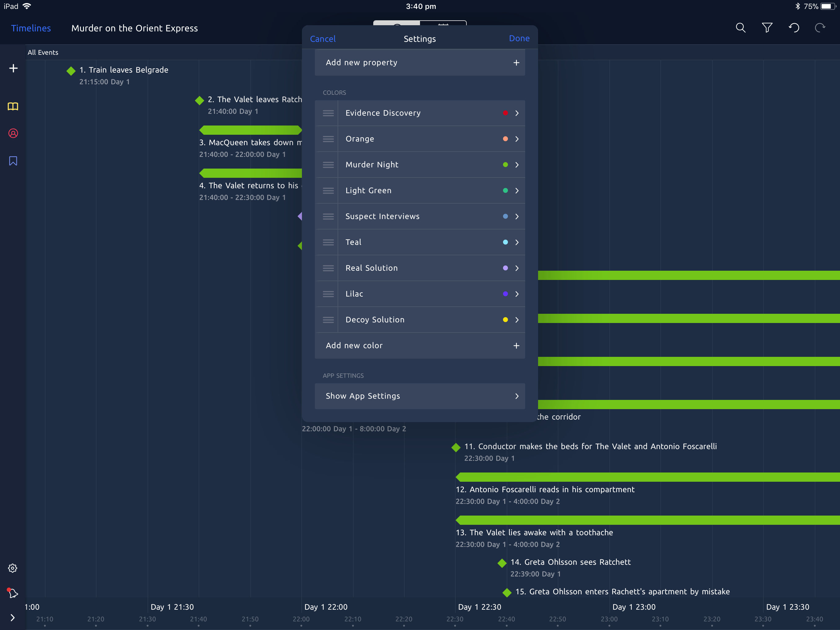840x630 pixels.
Task: Open Suspect Interviews color chevron
Action: tap(517, 217)
